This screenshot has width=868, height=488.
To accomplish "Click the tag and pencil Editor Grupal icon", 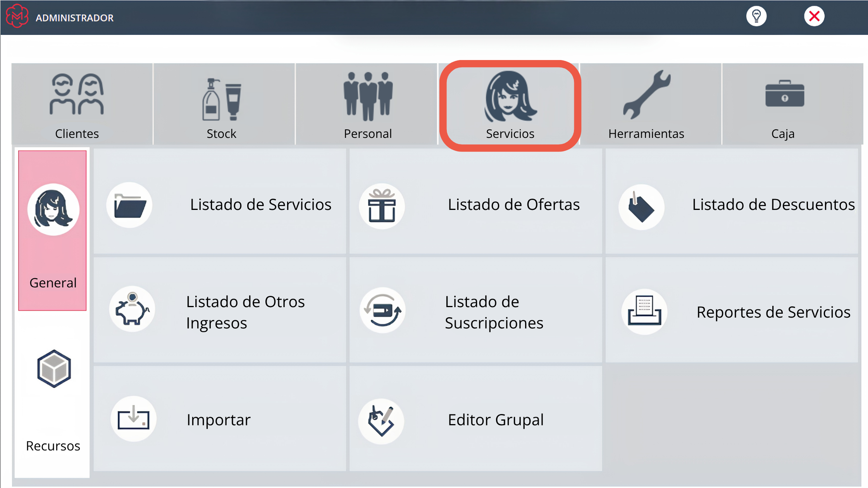I will (x=381, y=421).
